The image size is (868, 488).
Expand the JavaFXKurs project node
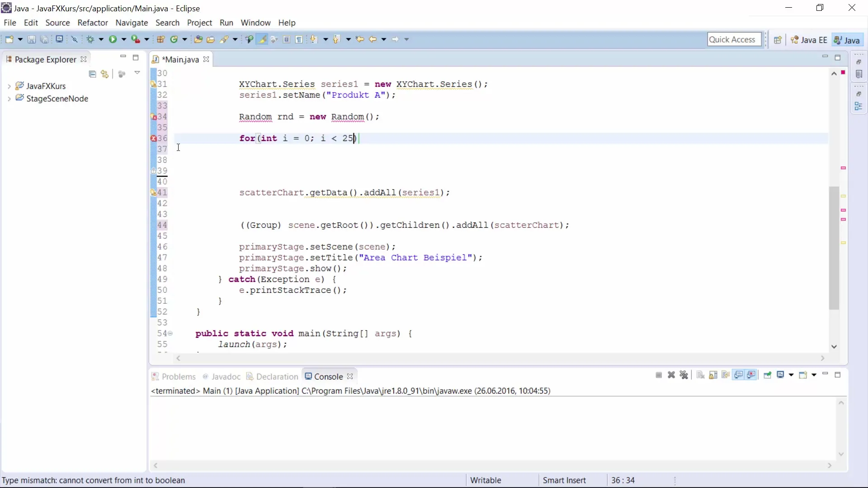pos(9,86)
